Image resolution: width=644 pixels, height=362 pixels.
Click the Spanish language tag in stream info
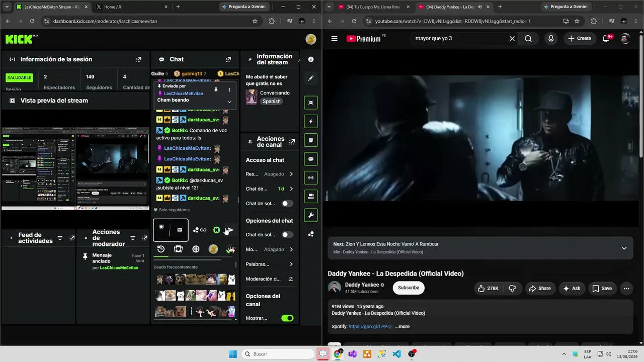(271, 101)
